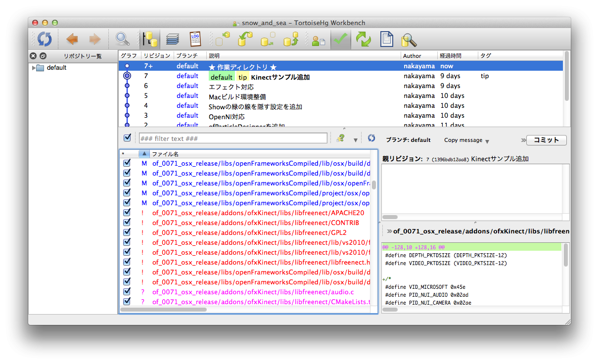Go back using the left arrow icon
This screenshot has height=364, width=599.
point(72,39)
